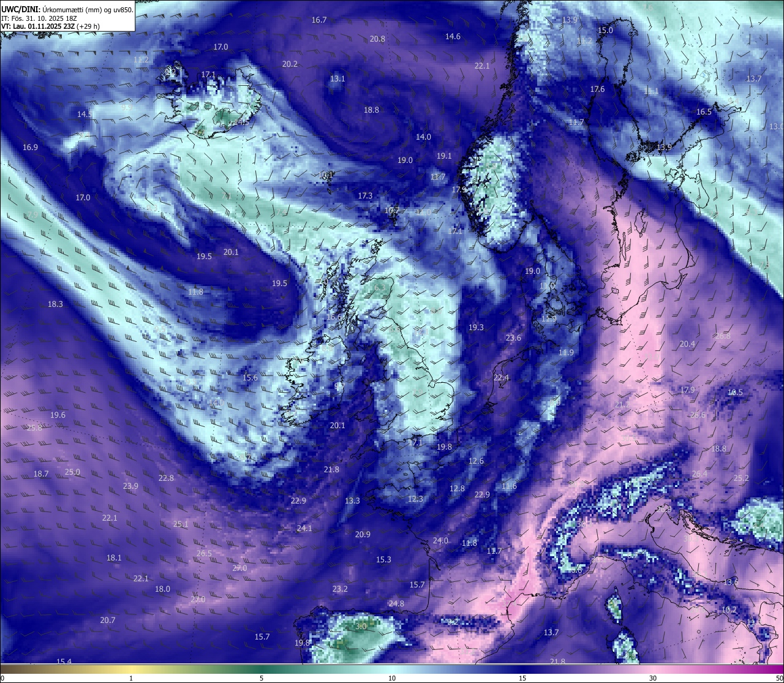Screen dimensions: 784x683
Task: Click the 15.6 value label
Action: 250,377
